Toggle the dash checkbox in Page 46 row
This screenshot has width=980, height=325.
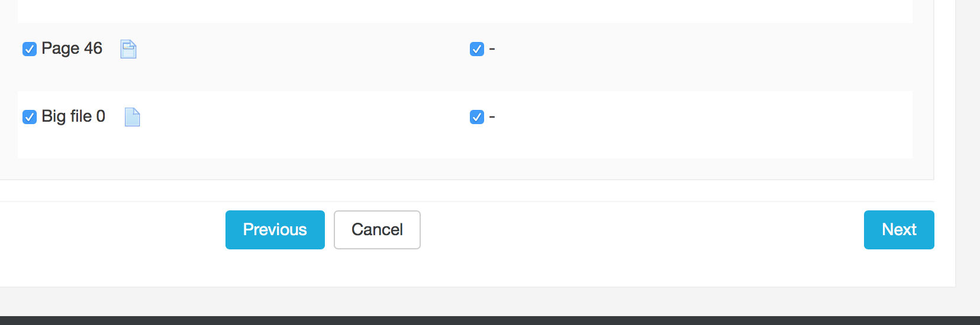(x=477, y=49)
